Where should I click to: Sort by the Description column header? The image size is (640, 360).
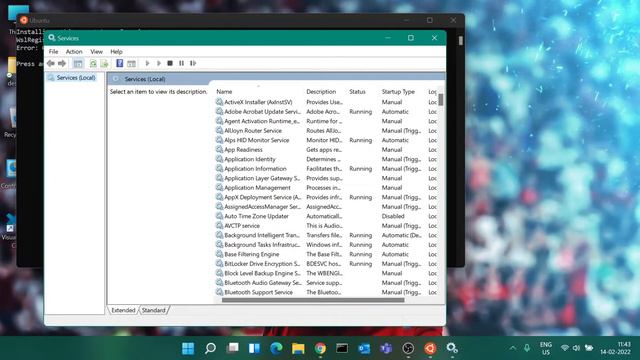point(321,92)
